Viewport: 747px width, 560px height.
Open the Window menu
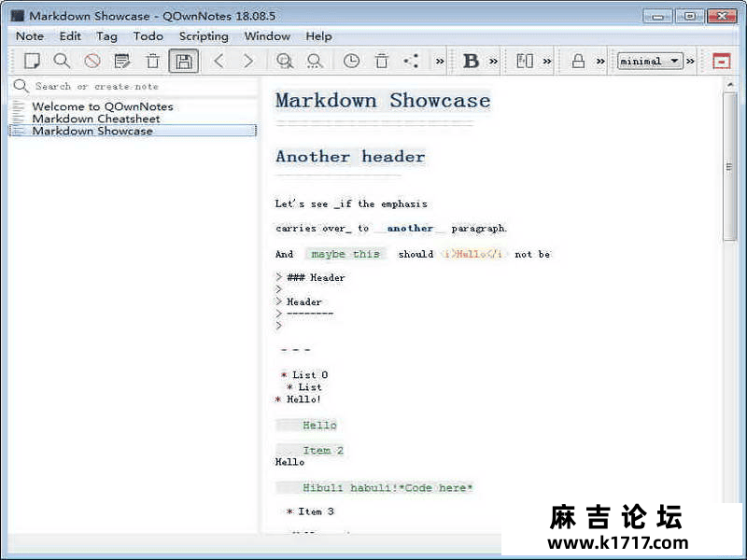click(x=267, y=36)
